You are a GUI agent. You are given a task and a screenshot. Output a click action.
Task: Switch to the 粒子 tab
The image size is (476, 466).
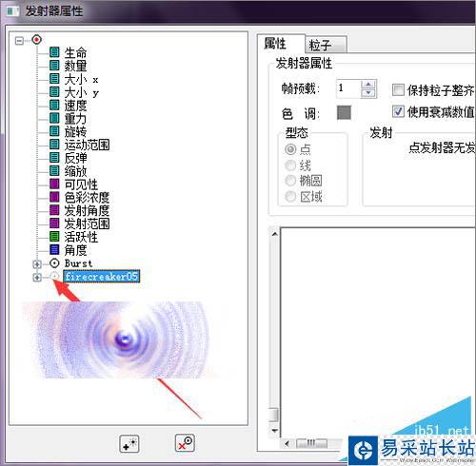(x=326, y=45)
